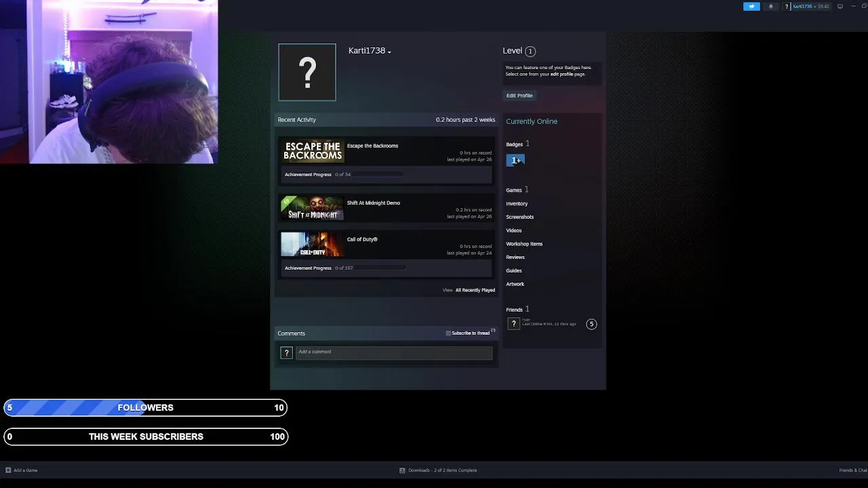Click Call of Duty achievement progress bar
The image size is (868, 488).
pyautogui.click(x=379, y=268)
